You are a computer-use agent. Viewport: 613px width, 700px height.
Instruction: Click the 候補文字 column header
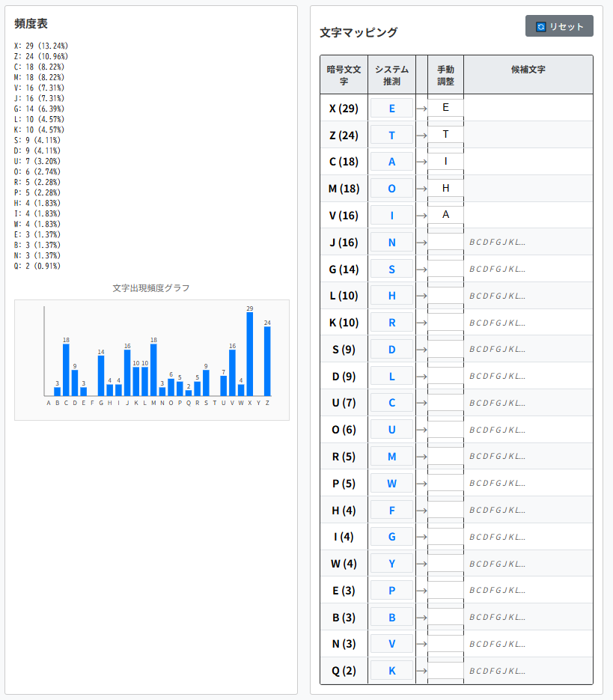pos(528,70)
